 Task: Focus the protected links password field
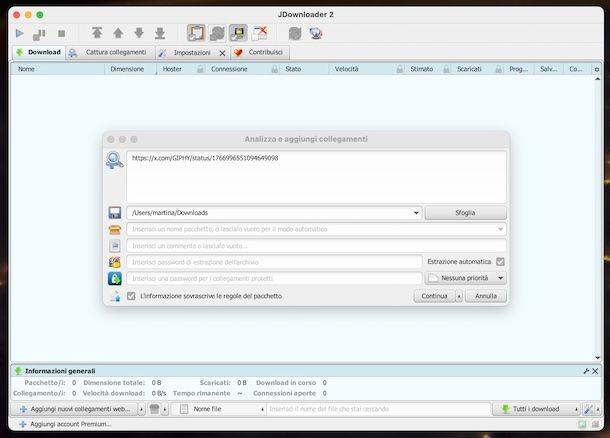click(274, 279)
